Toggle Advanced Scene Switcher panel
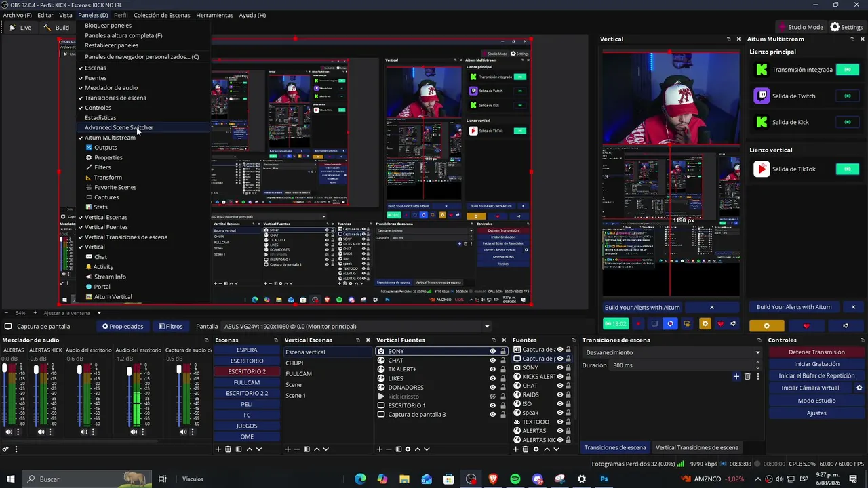Viewport: 868px width, 488px height. tap(119, 127)
